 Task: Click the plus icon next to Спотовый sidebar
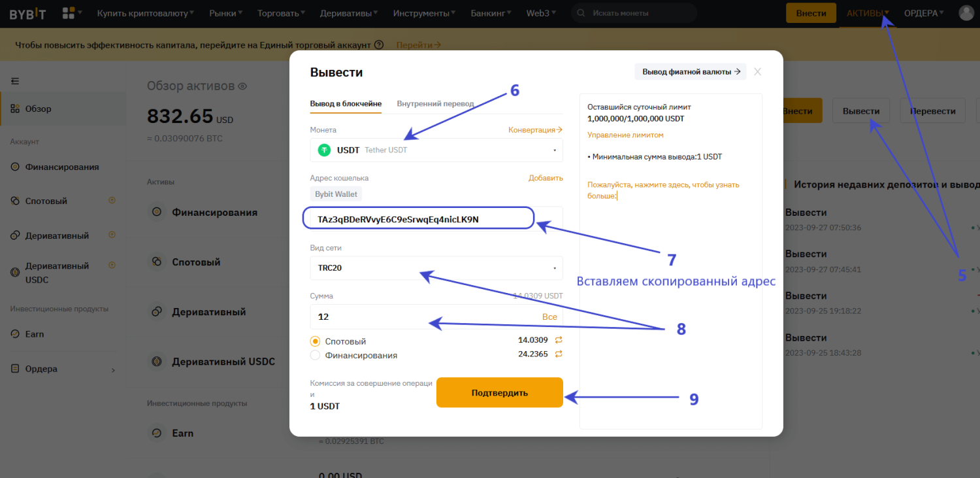(x=112, y=200)
